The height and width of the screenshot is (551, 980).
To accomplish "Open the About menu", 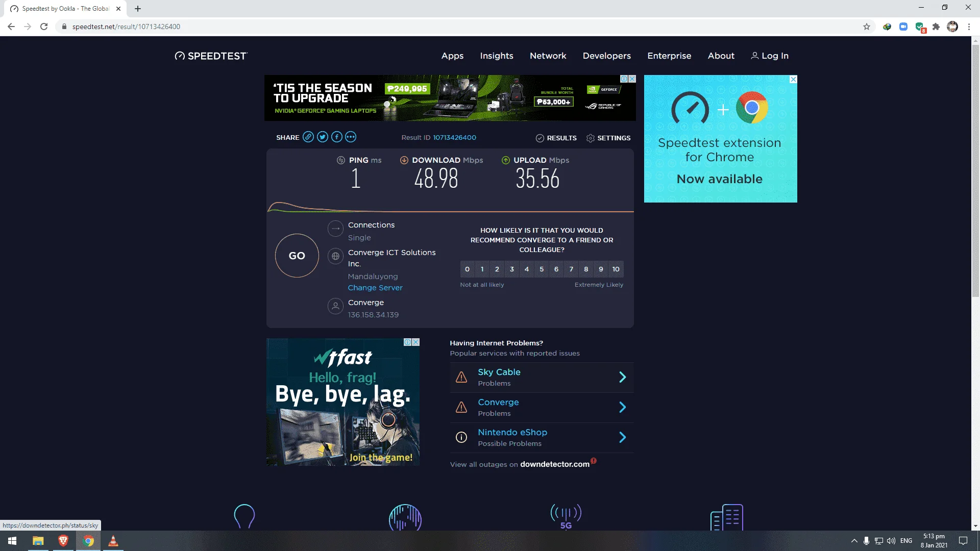I will pyautogui.click(x=721, y=56).
